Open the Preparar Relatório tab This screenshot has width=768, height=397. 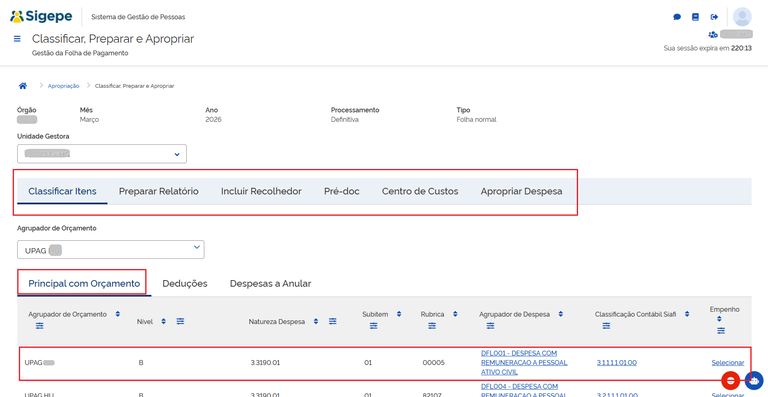pyautogui.click(x=159, y=191)
